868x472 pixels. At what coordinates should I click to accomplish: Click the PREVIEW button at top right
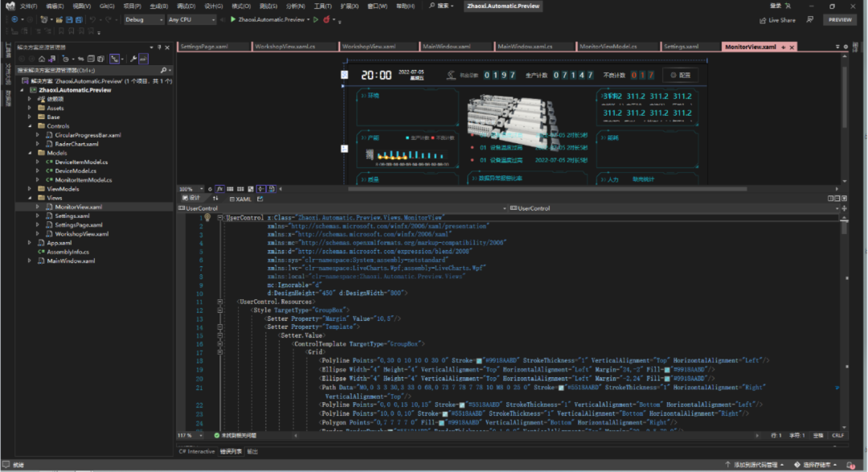point(840,19)
